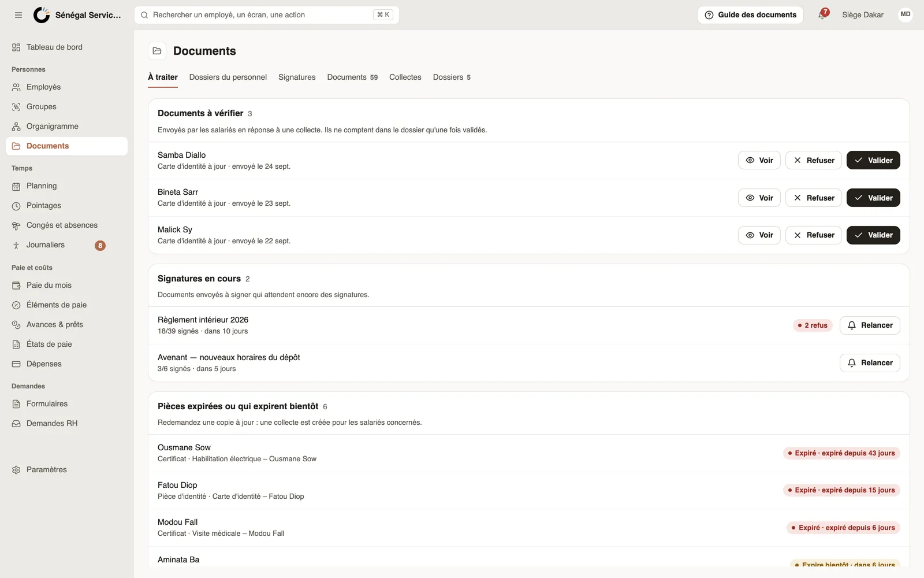Screen dimensions: 924x578
Task: Refuse Malick Sy's document
Action: click(x=813, y=235)
